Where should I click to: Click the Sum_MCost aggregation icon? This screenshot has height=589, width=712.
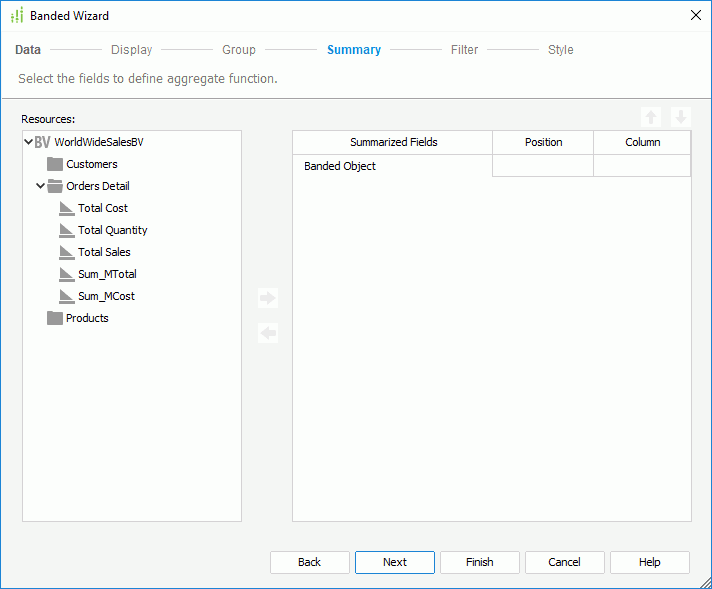tap(67, 296)
